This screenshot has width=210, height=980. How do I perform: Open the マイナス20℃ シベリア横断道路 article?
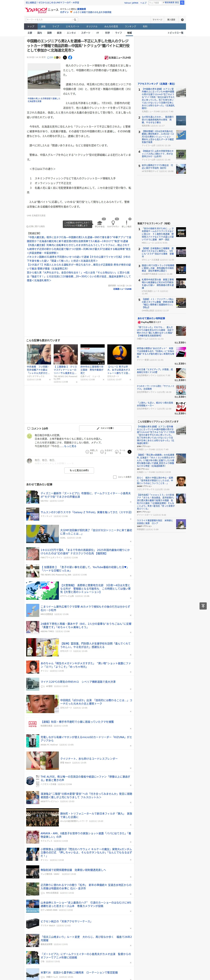[78, 682]
